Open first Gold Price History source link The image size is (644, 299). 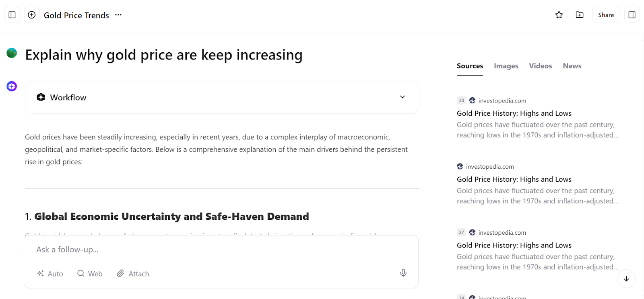(x=514, y=113)
